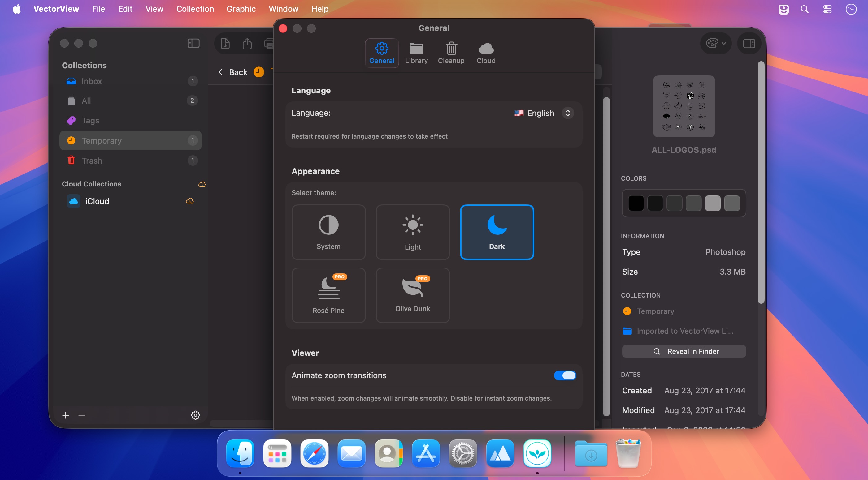
Task: Click the share icon in toolbar
Action: point(247,43)
